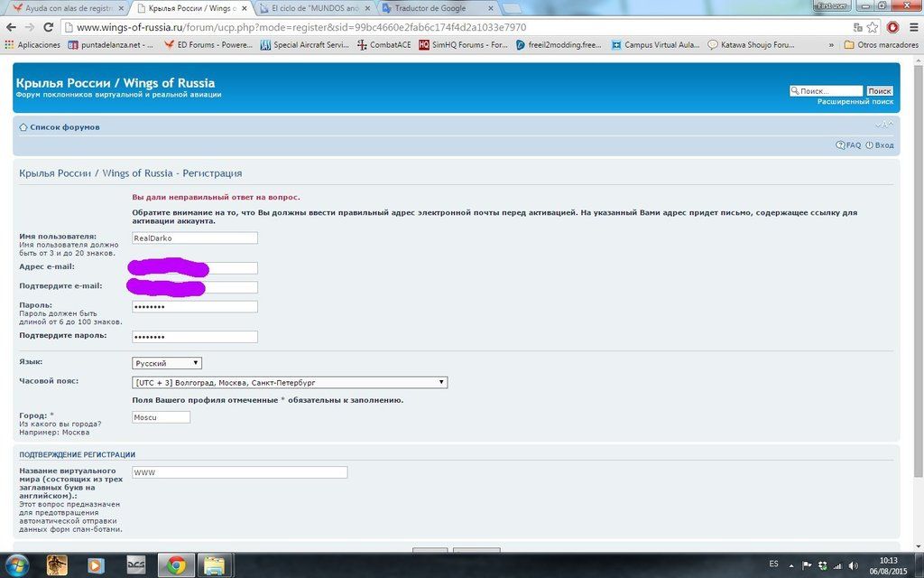This screenshot has height=578, width=924.
Task: Expand the bookmarks overflow chevron
Action: coord(831,44)
